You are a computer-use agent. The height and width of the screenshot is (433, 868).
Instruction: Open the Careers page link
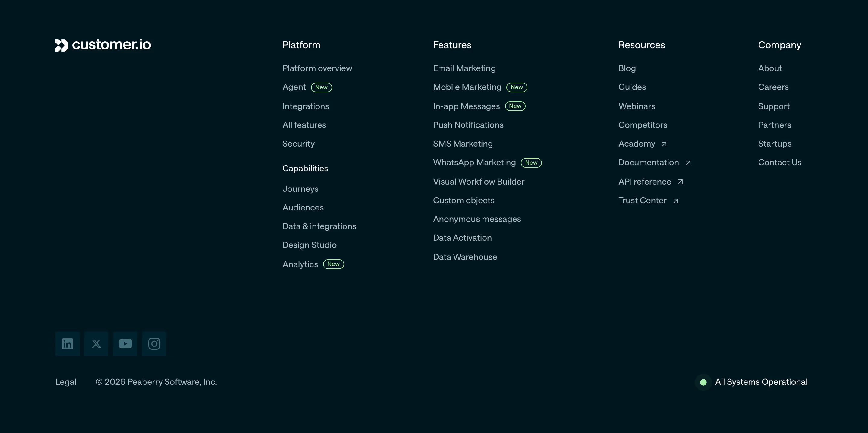773,87
